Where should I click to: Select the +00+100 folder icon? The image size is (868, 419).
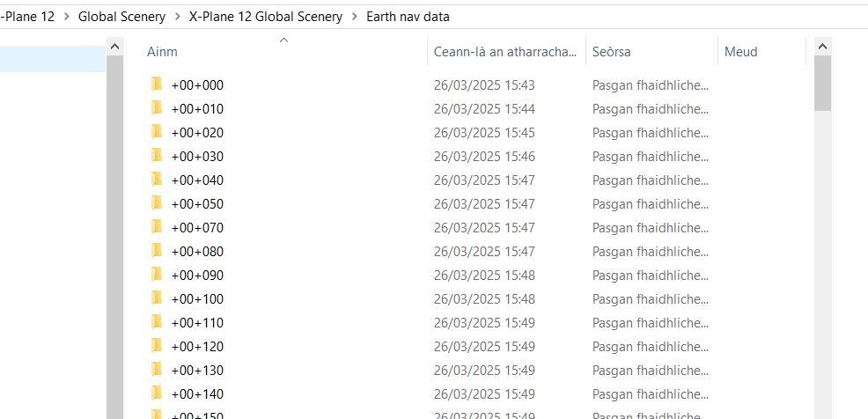coord(157,298)
